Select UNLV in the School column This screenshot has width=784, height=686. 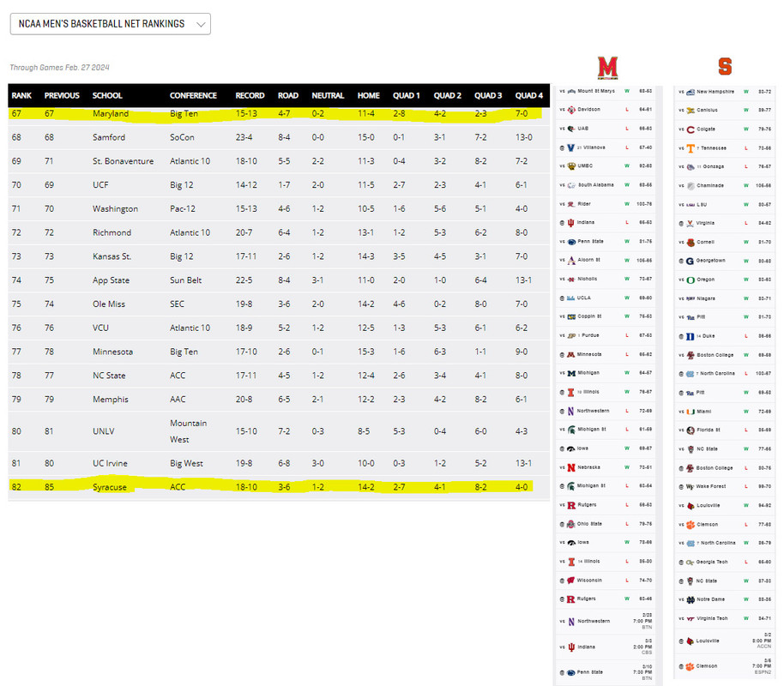[x=104, y=431]
